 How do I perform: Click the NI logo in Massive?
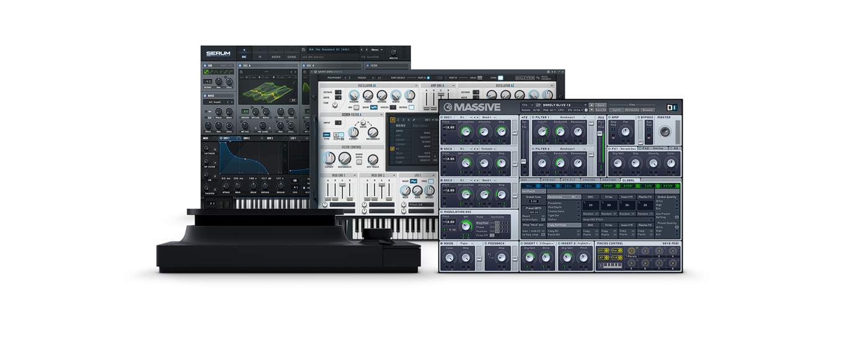673,107
